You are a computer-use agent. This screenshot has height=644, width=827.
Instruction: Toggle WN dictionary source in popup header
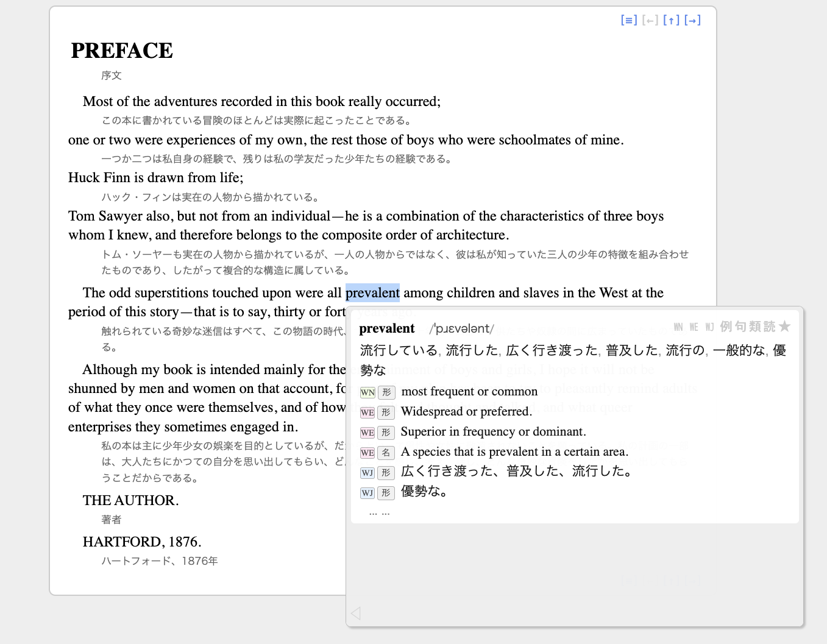click(x=678, y=327)
